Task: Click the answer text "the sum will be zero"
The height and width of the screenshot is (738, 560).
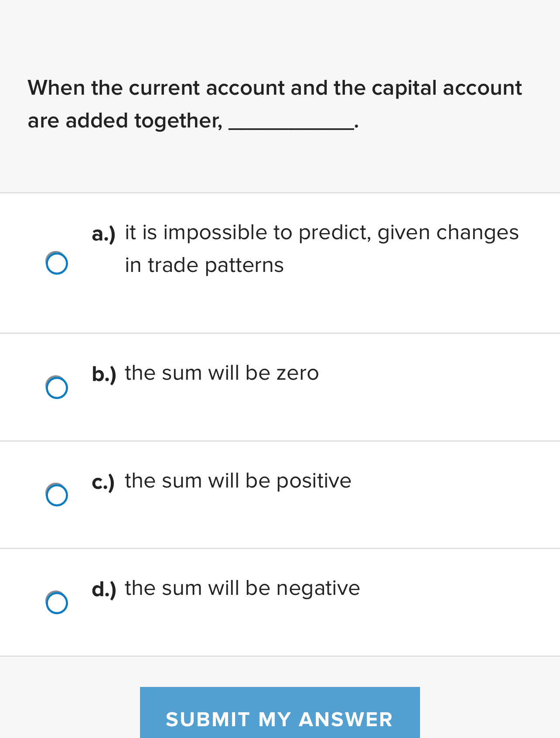Action: [222, 373]
